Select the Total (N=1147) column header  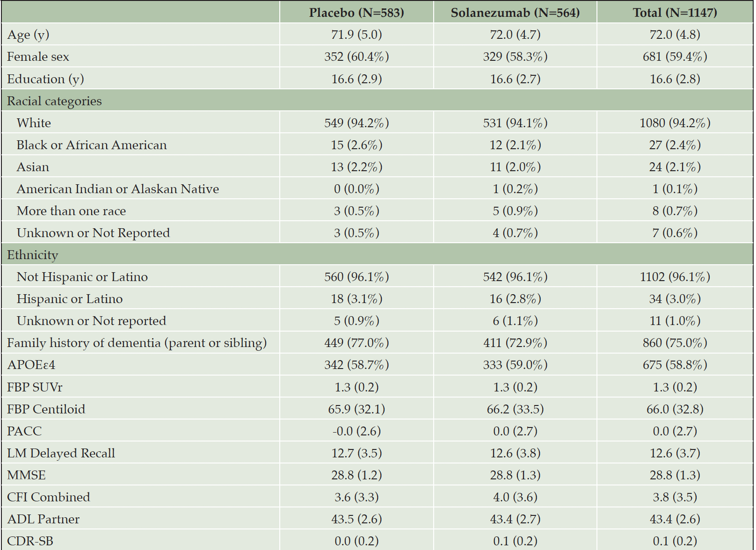click(675, 13)
